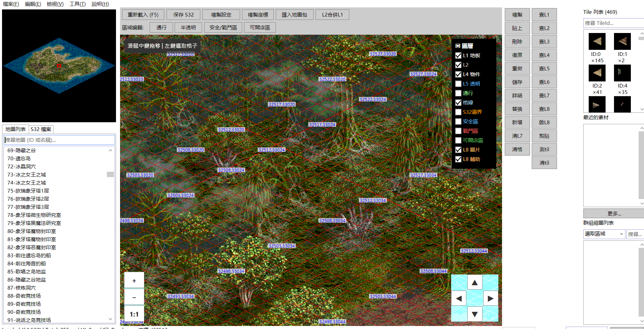Focus the group thumbnail 搜尋 field
This screenshot has height=329, width=644.
click(x=635, y=234)
